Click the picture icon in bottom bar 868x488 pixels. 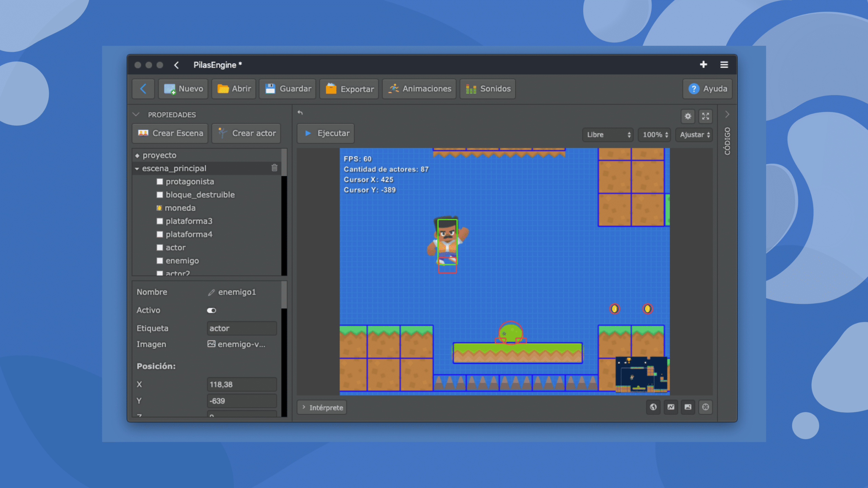click(x=688, y=407)
